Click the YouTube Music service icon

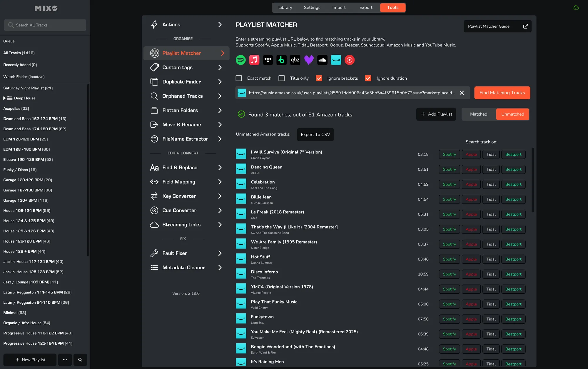click(350, 60)
